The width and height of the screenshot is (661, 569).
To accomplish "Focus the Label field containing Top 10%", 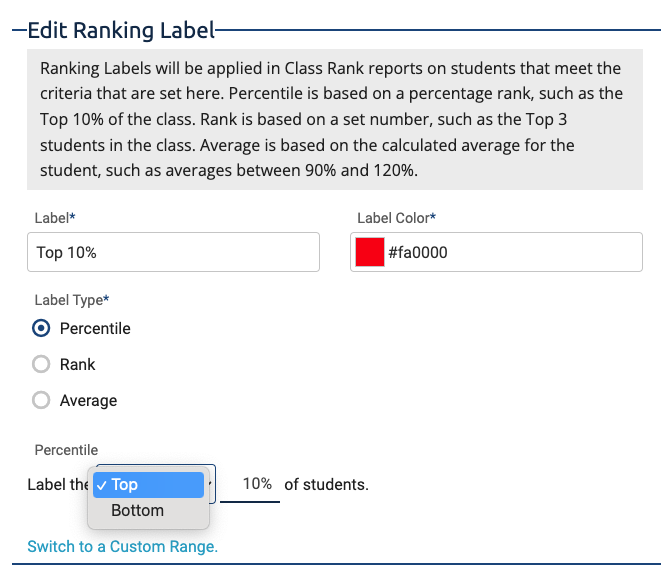I will pyautogui.click(x=173, y=252).
